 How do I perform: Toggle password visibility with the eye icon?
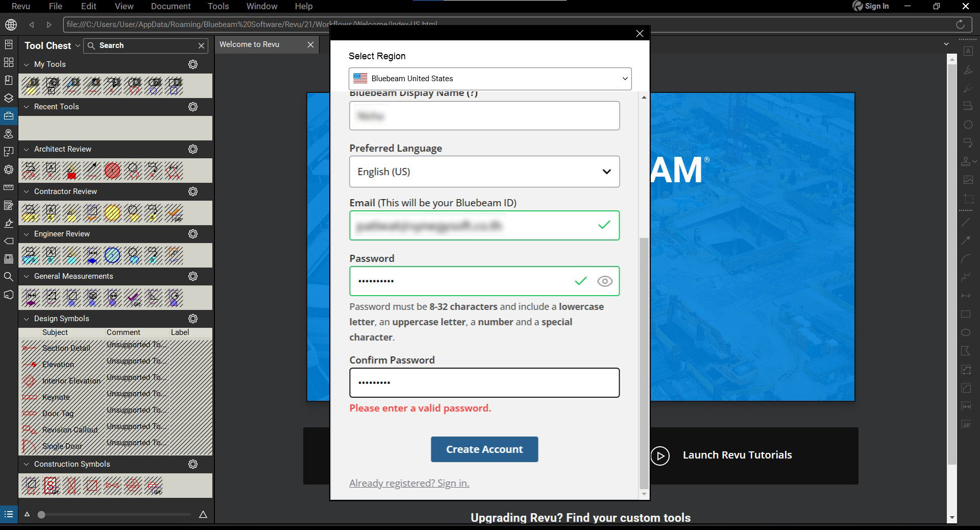pos(604,281)
